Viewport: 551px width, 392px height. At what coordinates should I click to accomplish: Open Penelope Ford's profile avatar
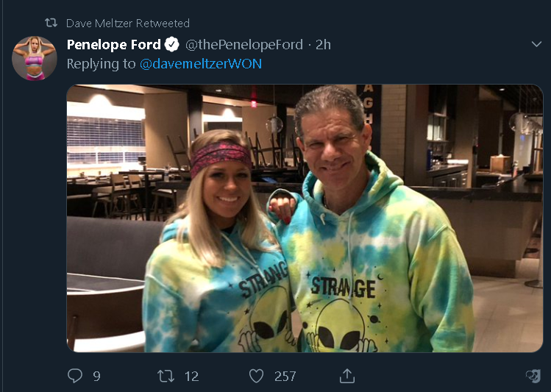point(34,58)
